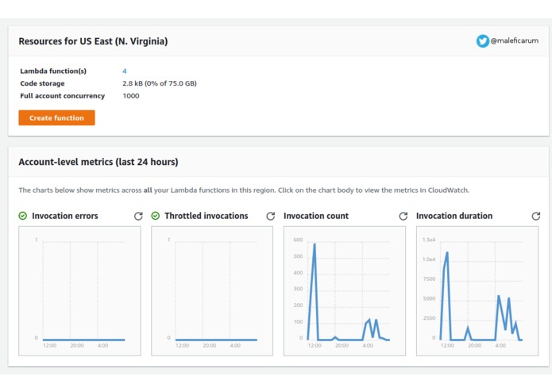Click Resources for US East heading

(93, 41)
